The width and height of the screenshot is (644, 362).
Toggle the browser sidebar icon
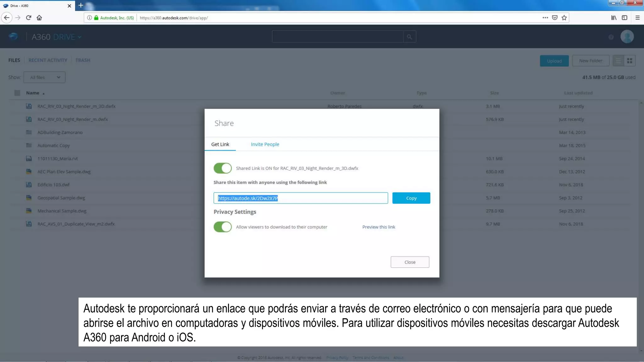(625, 18)
